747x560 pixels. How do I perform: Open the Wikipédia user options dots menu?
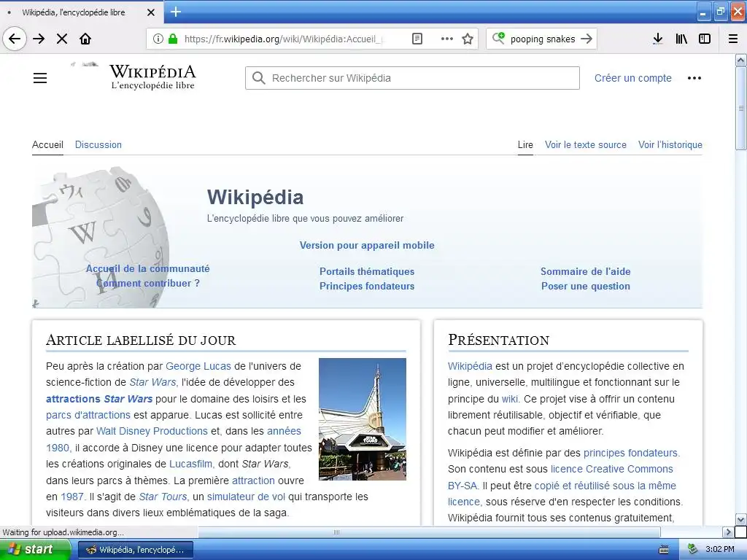click(x=694, y=78)
